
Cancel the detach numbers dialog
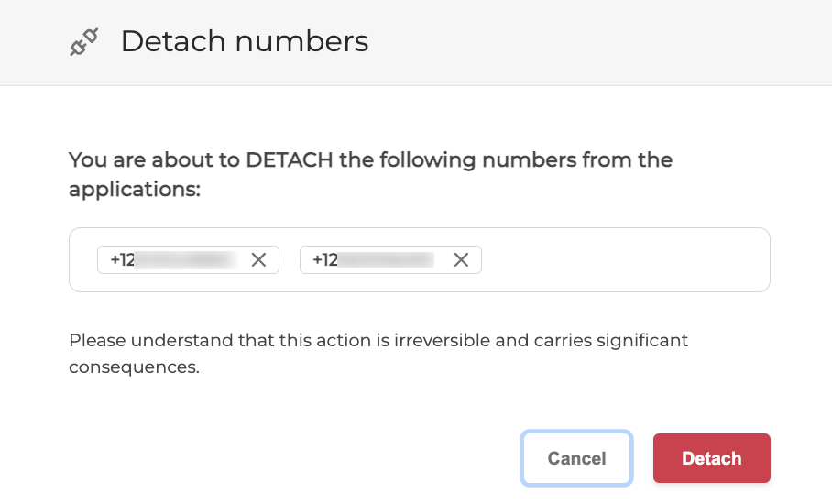click(x=576, y=457)
